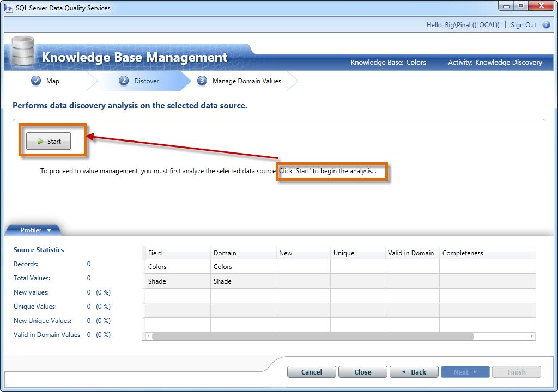Click the grid scroll left arrow
The width and height of the screenshot is (558, 392).
coord(148,336)
